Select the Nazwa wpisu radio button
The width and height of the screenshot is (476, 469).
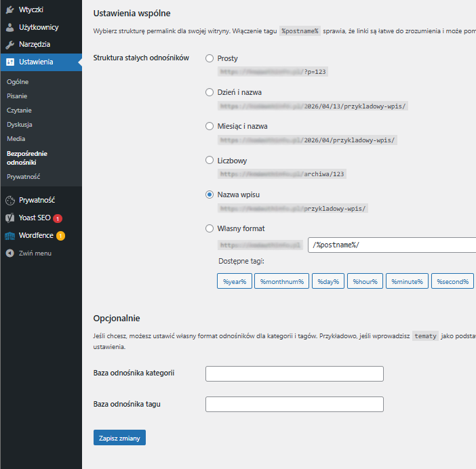tap(210, 195)
